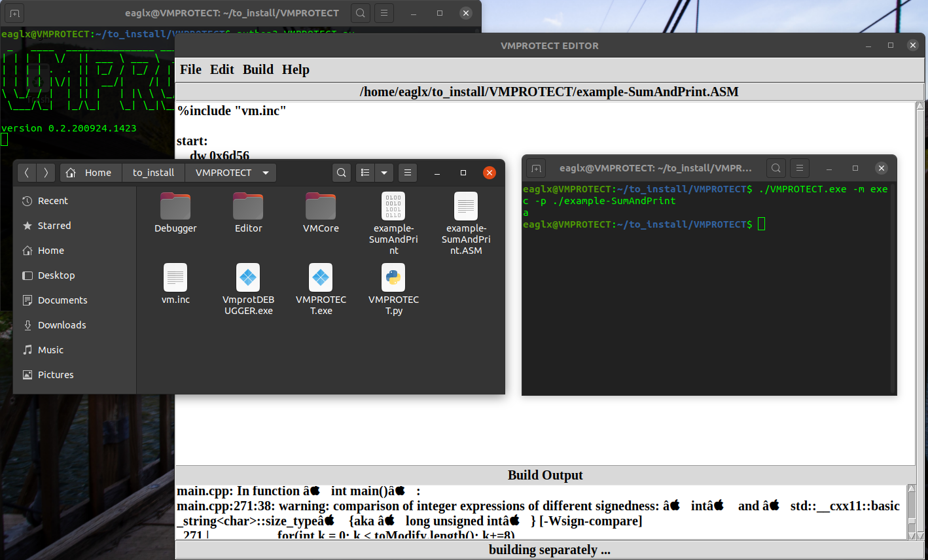Select the VmprotDEBUGGER.exe file

click(x=248, y=289)
